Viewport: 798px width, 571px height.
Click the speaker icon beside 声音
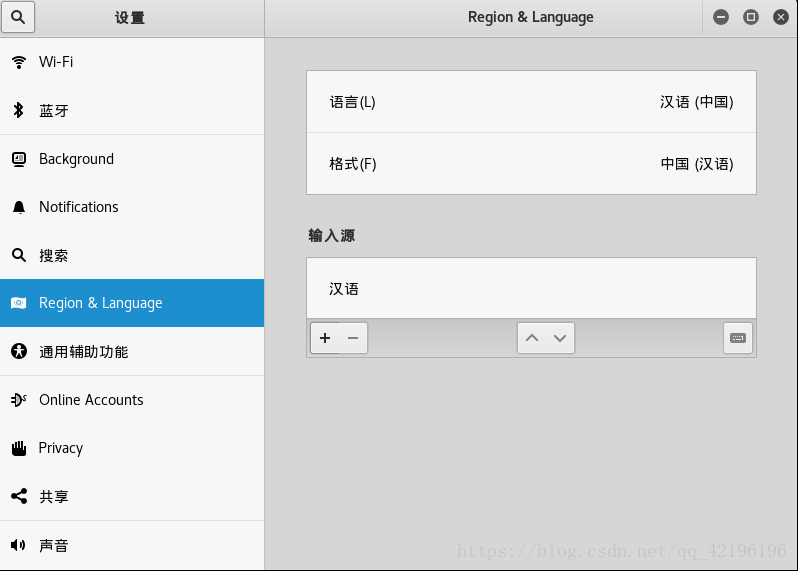[18, 545]
